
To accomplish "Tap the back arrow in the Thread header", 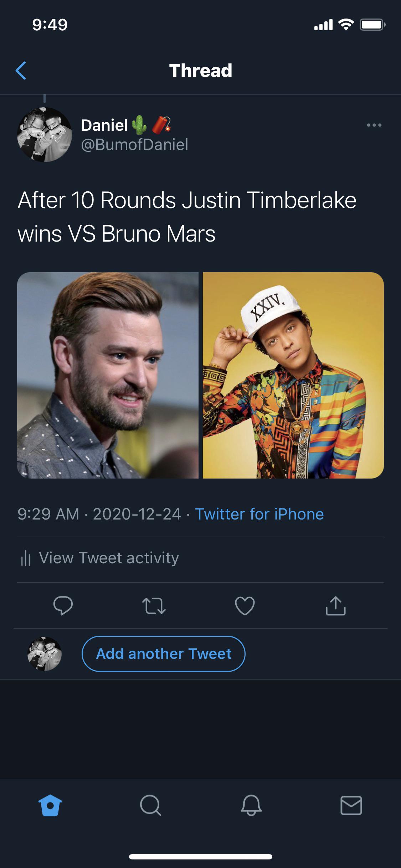I will click(x=21, y=71).
